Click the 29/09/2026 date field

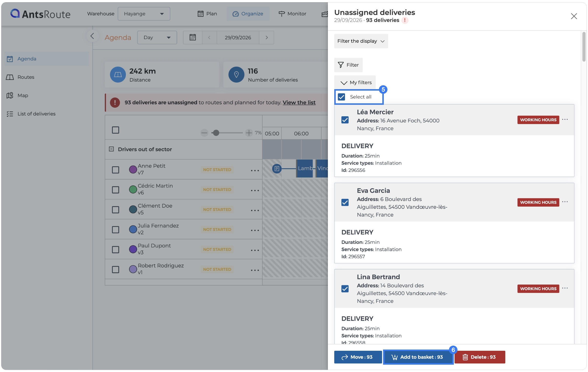238,37
